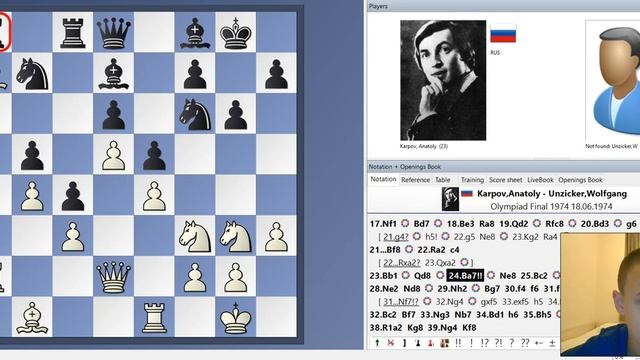
Task: Click the black pawn annotation icon
Action: (x=418, y=343)
